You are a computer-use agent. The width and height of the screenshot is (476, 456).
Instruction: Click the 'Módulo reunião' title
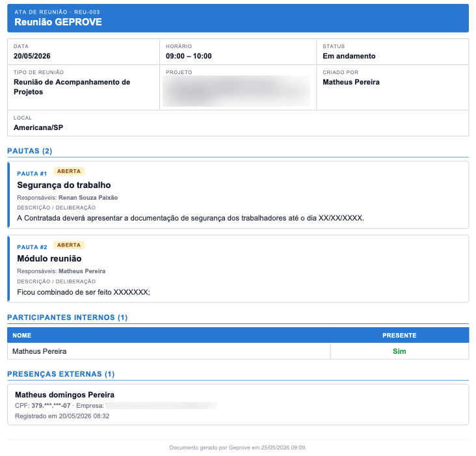(x=49, y=258)
